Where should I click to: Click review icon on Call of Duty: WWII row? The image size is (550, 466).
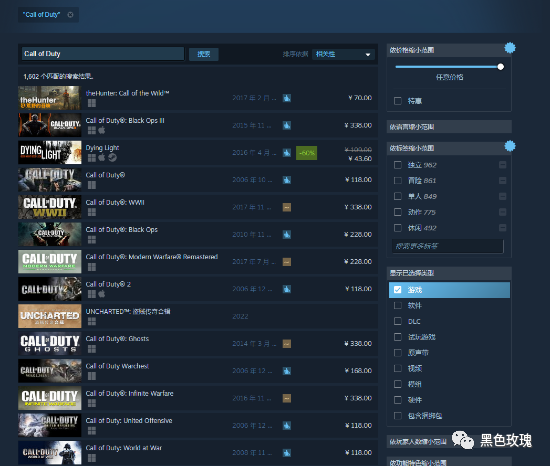(287, 207)
